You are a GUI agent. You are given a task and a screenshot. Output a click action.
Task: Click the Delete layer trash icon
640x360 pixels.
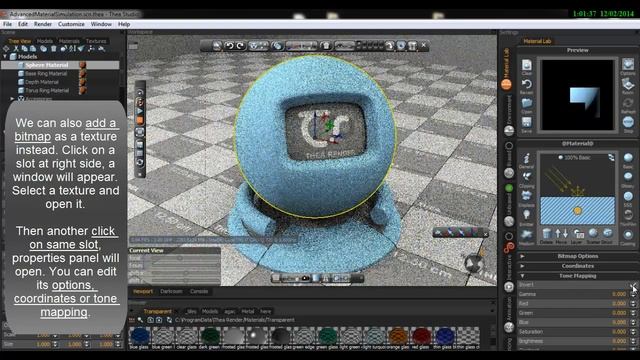[x=547, y=233]
